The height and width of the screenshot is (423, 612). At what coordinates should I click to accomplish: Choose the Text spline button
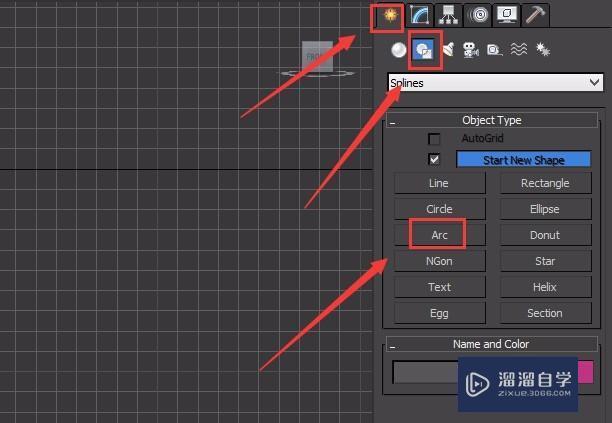(x=440, y=287)
